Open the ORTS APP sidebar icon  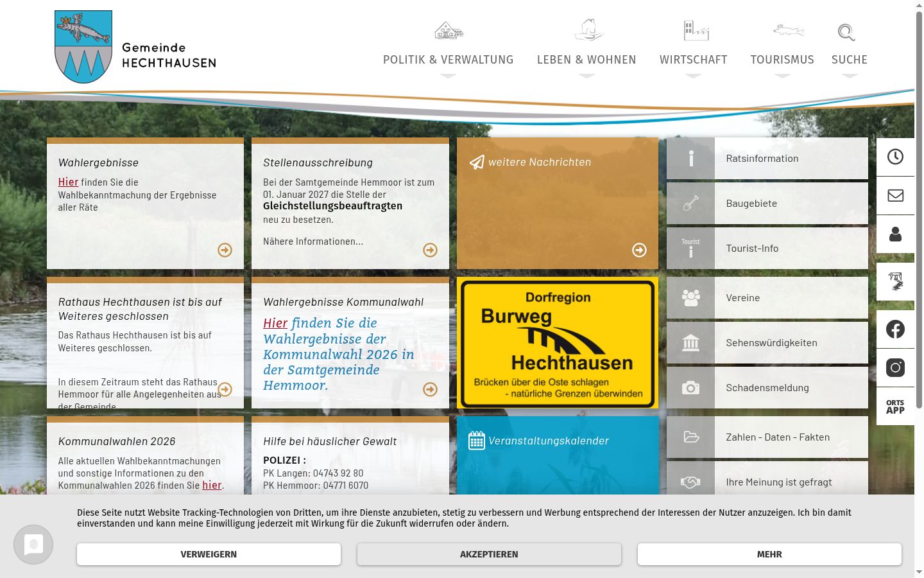pyautogui.click(x=895, y=406)
